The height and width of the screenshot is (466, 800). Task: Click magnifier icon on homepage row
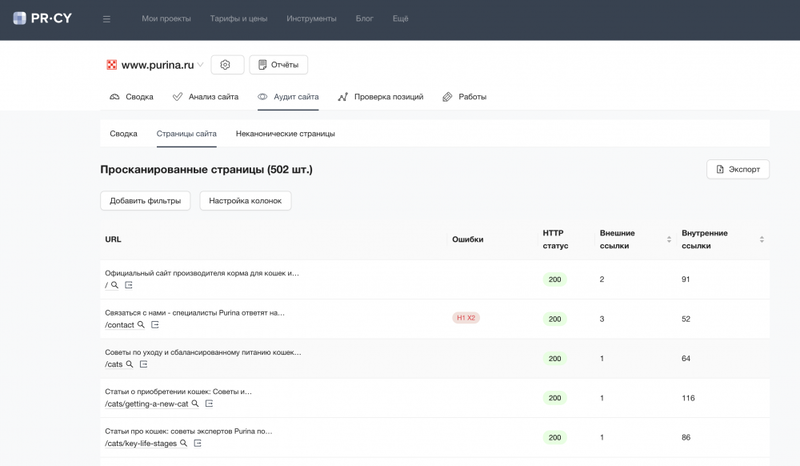(x=115, y=285)
